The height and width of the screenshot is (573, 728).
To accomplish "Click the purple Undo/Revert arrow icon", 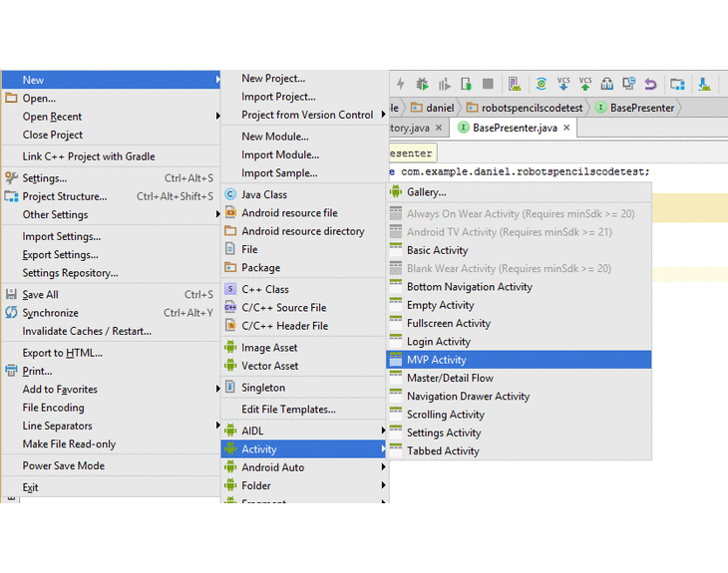I will [x=650, y=85].
